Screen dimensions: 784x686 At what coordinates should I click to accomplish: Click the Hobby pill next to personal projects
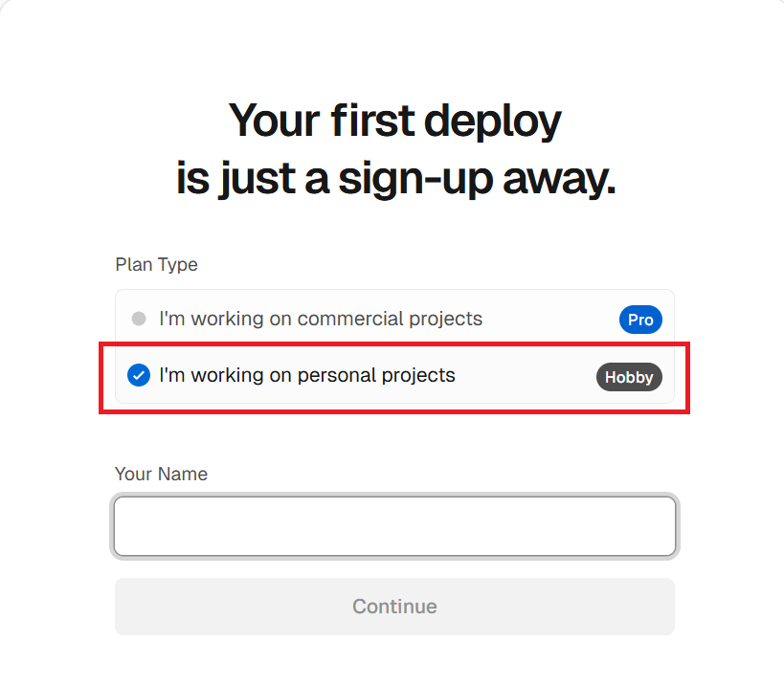click(x=629, y=377)
